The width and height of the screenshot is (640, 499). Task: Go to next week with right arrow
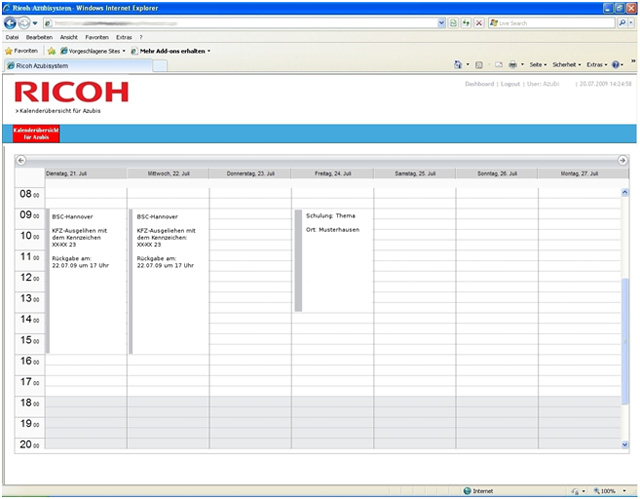pyautogui.click(x=622, y=160)
